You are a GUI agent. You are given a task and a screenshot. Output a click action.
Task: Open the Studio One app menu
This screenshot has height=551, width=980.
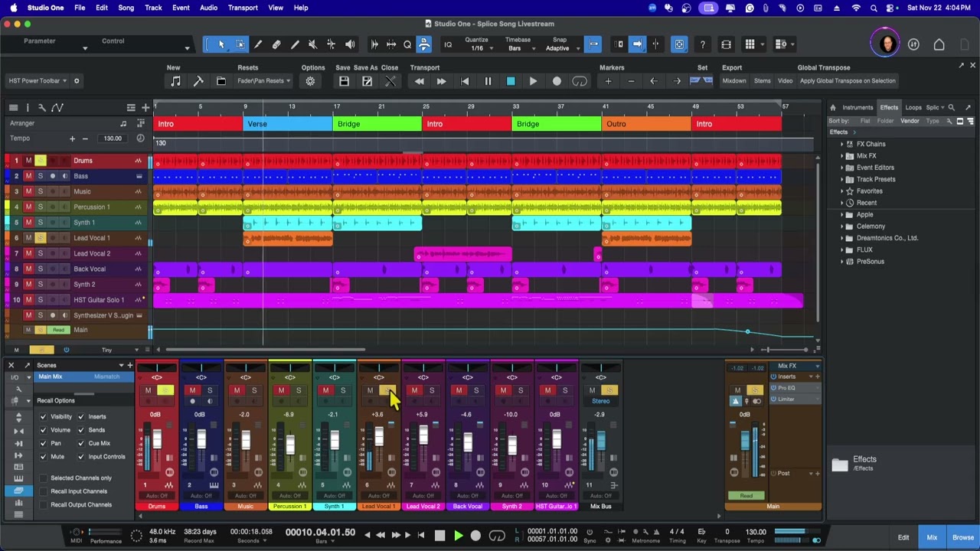click(x=45, y=8)
